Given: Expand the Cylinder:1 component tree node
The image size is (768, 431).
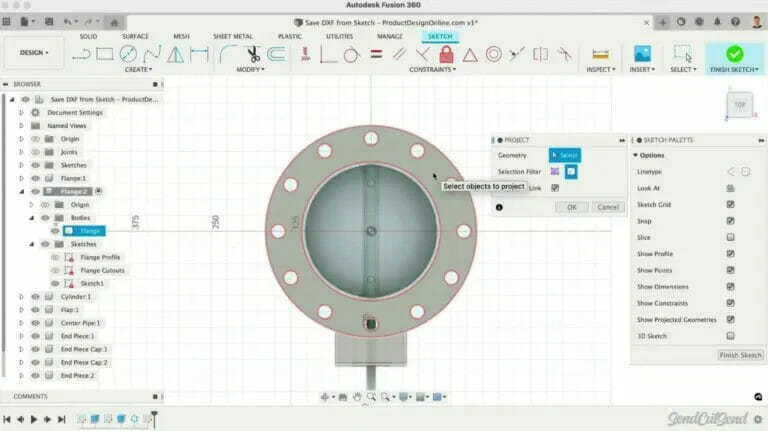Looking at the screenshot, I should tap(21, 296).
